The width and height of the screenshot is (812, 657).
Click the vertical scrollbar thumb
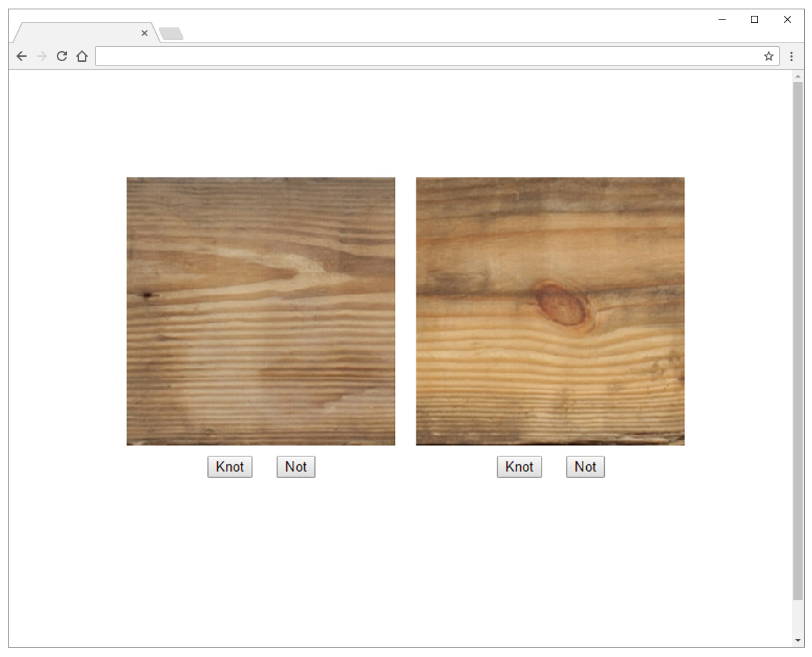(798, 340)
